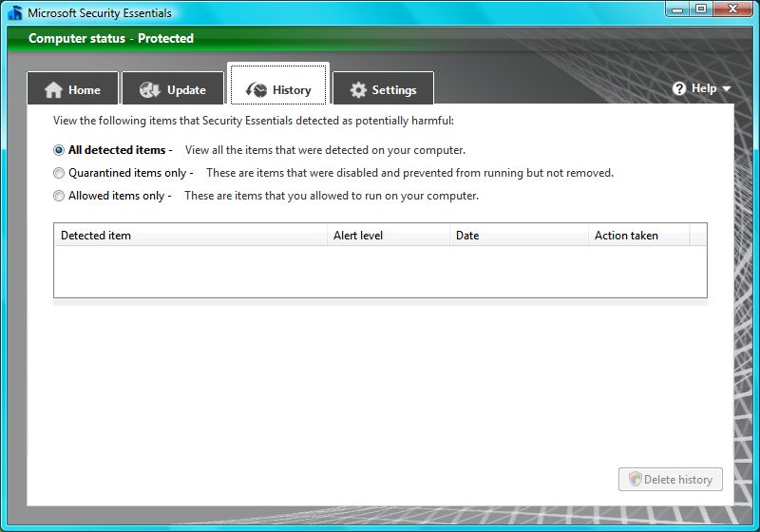Click the Microsoft Security Essentials title icon
The width and height of the screenshot is (760, 532).
[15, 12]
